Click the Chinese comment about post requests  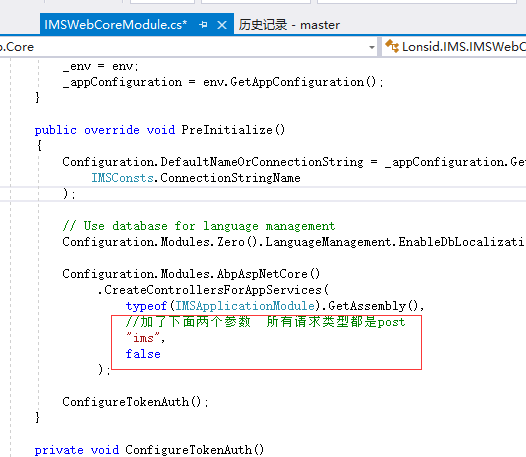(x=266, y=322)
